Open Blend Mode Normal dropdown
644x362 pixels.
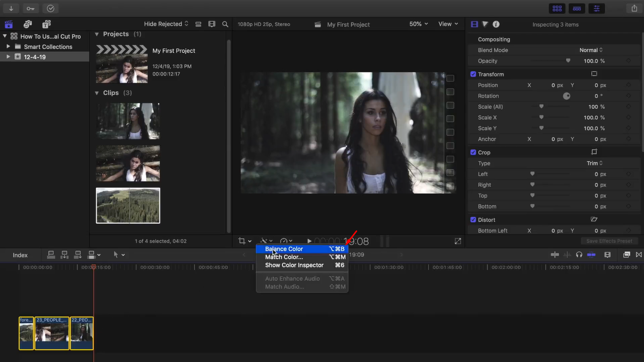[591, 50]
